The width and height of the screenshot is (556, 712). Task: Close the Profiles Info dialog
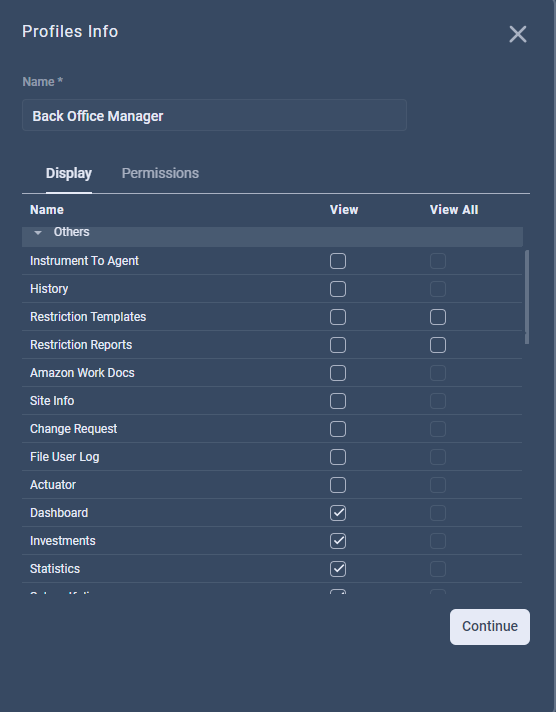click(x=517, y=34)
